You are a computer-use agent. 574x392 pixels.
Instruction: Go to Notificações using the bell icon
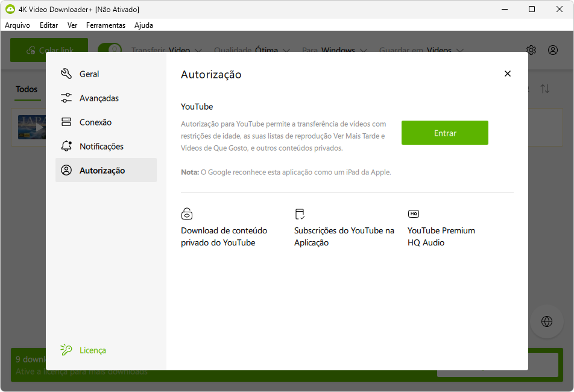coord(66,146)
